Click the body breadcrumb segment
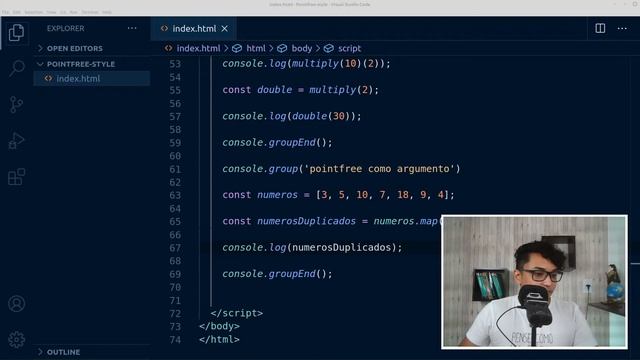 point(302,48)
